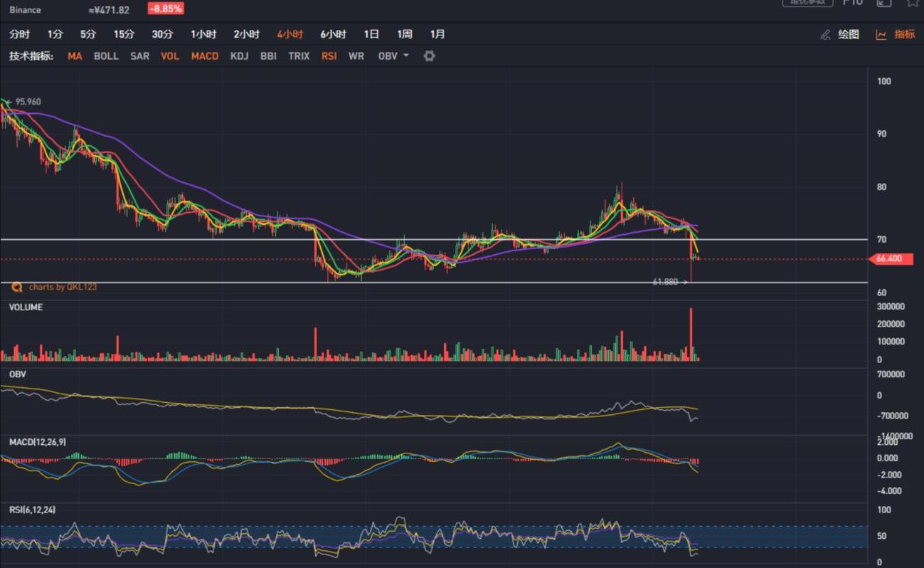Click the pencil drawing (绘图) icon
Viewport: 924px width, 568px height.
pyautogui.click(x=825, y=34)
